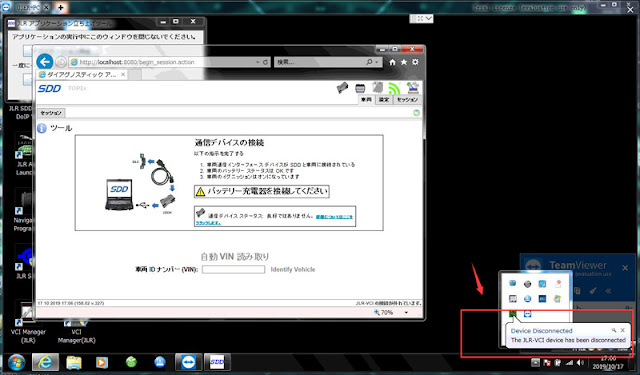Close the TeamViewer panel
The width and height of the screenshot is (640, 375).
pyautogui.click(x=625, y=268)
